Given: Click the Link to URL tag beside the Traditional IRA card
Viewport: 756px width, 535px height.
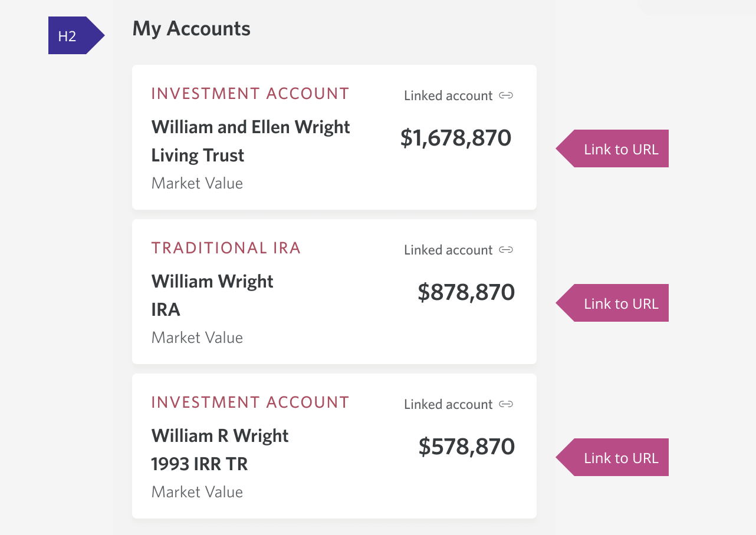Looking at the screenshot, I should point(619,303).
